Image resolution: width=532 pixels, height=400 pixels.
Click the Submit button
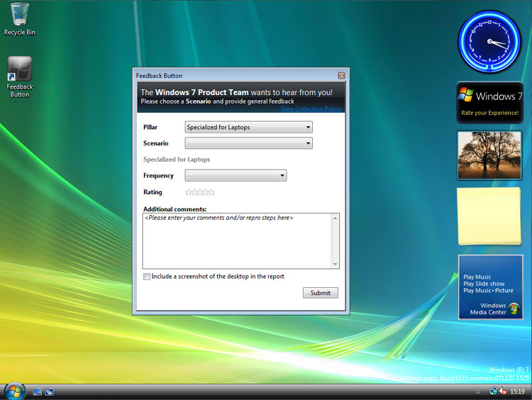pos(321,293)
